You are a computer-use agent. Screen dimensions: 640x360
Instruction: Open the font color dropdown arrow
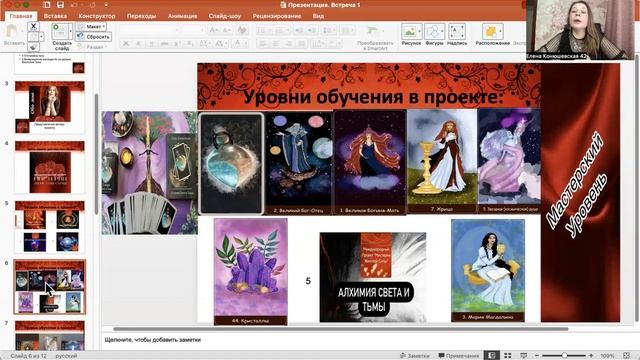coord(245,43)
